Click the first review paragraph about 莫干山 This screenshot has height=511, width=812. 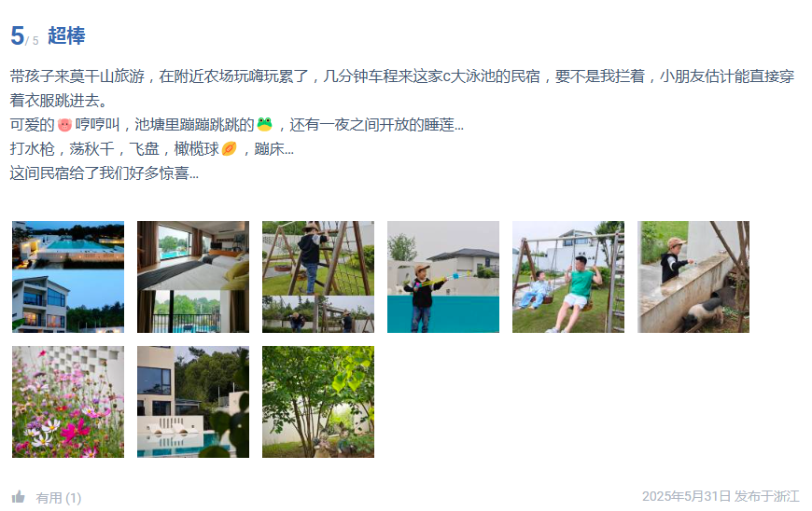click(402, 88)
